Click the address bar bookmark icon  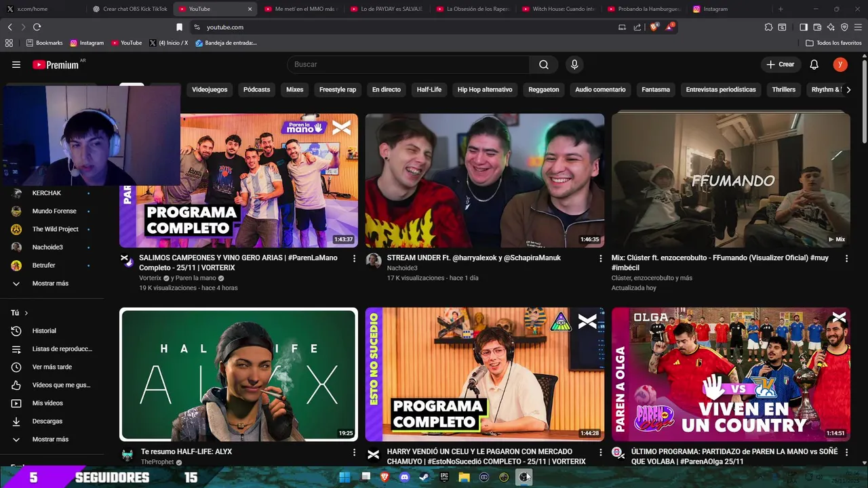coord(179,27)
